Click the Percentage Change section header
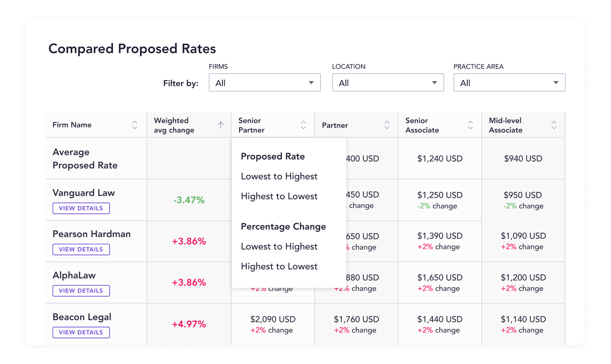The width and height of the screenshot is (611, 364). (283, 227)
